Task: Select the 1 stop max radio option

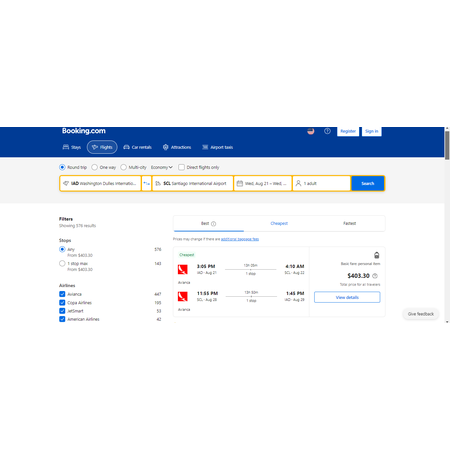Action: 62,263
